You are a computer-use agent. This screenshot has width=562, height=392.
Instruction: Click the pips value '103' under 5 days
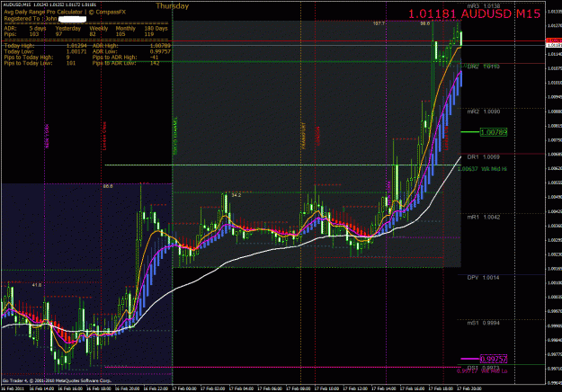[x=34, y=34]
